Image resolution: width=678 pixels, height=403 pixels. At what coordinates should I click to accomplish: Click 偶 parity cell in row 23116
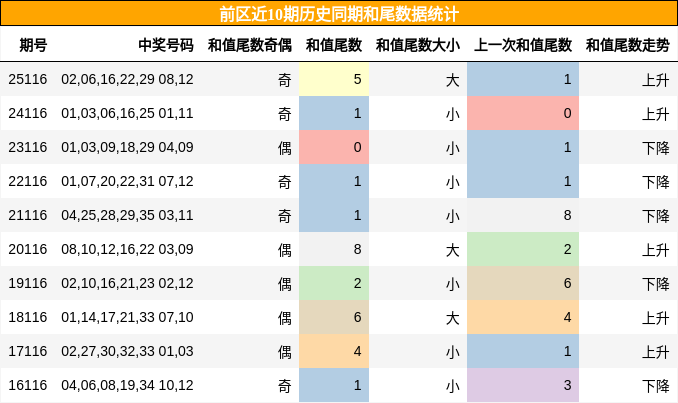(285, 148)
